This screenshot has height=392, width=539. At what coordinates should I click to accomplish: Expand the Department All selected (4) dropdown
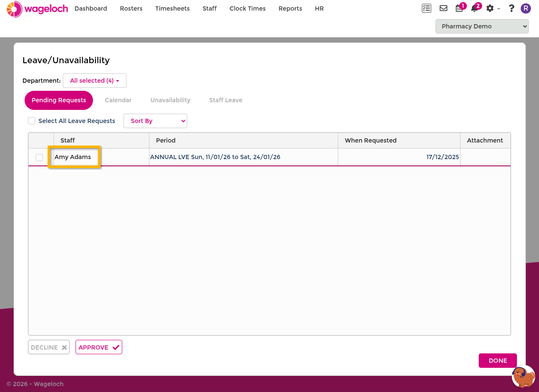[95, 81]
